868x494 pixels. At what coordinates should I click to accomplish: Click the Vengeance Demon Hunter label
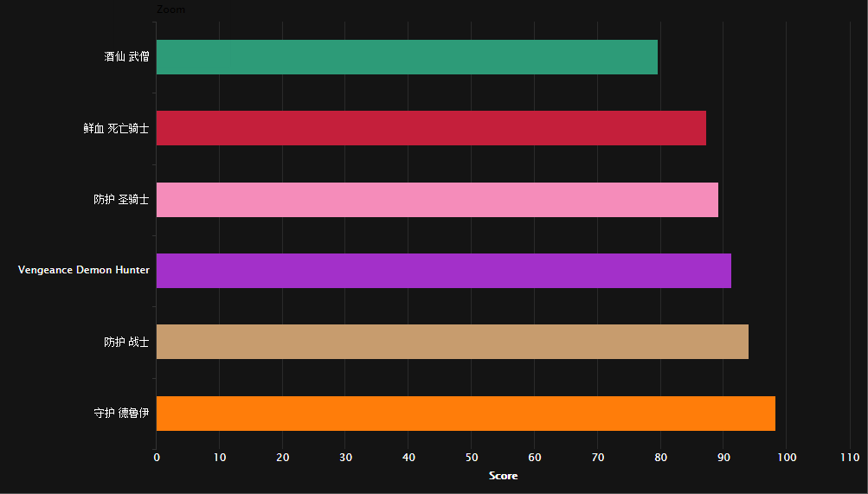click(84, 270)
